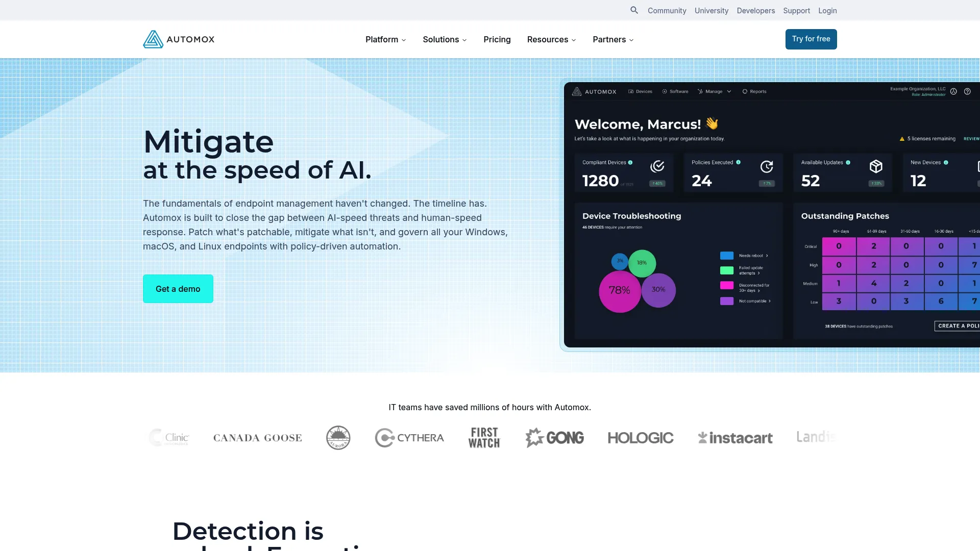Click the user account icon in the dashboard
Screen dimensions: 980x551
(x=953, y=91)
